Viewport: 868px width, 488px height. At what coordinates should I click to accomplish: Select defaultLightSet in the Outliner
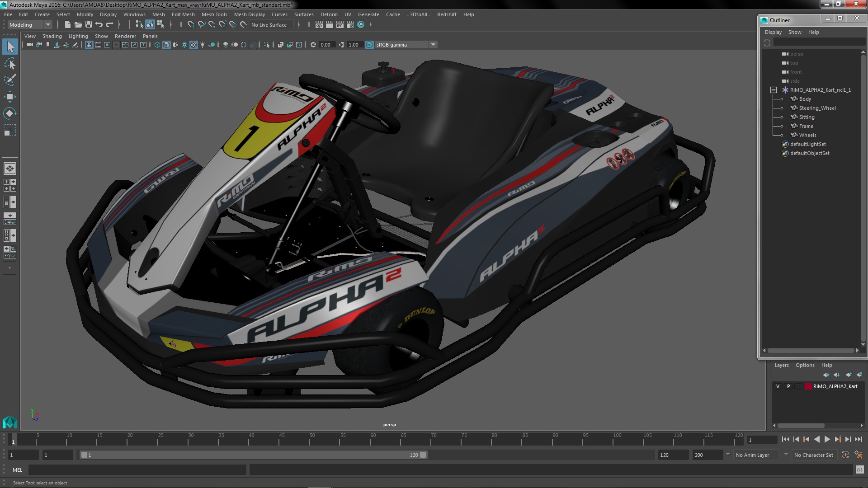pyautogui.click(x=808, y=144)
